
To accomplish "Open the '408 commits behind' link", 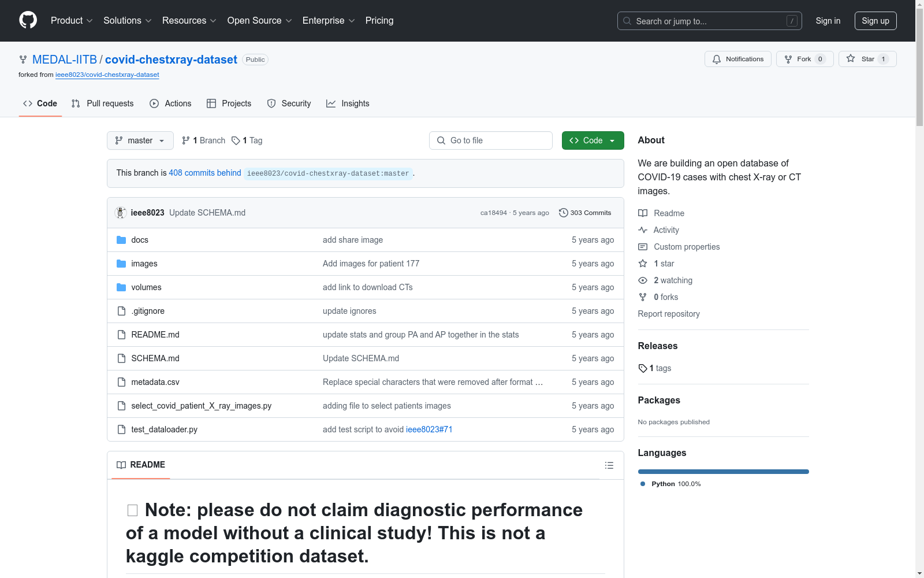I will click(x=205, y=173).
